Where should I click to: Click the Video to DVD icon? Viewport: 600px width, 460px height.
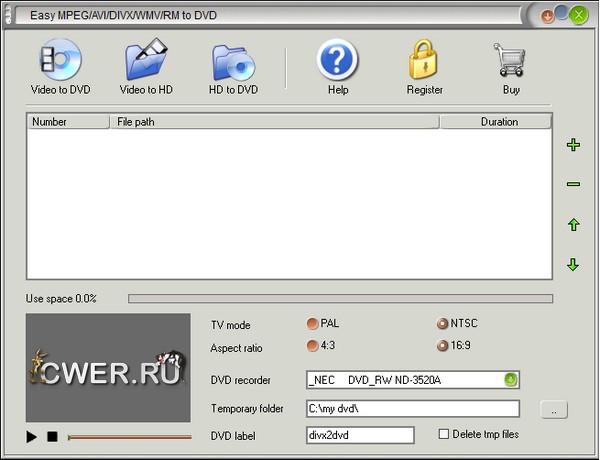pyautogui.click(x=60, y=63)
